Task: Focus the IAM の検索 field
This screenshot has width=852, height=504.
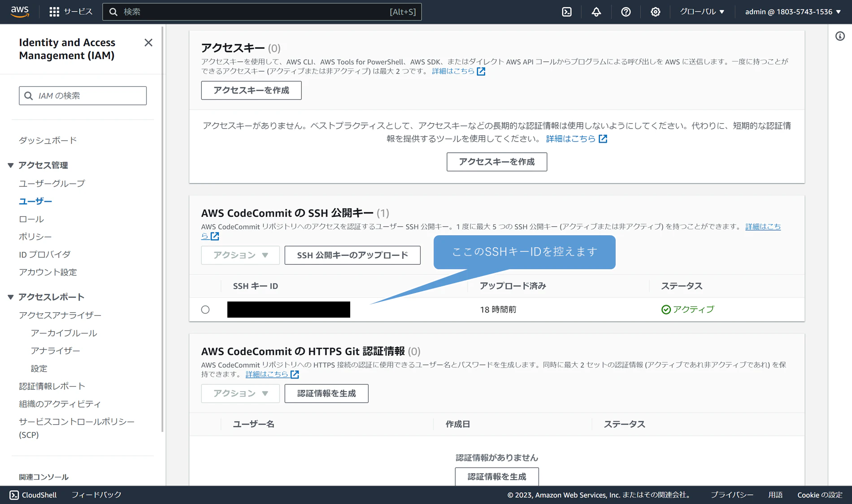Action: pyautogui.click(x=83, y=96)
